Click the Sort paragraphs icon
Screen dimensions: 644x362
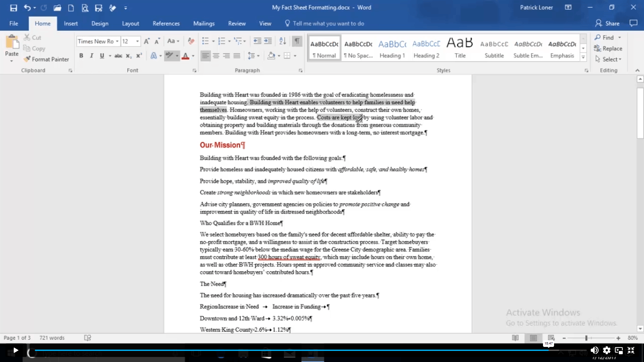pyautogui.click(x=283, y=41)
